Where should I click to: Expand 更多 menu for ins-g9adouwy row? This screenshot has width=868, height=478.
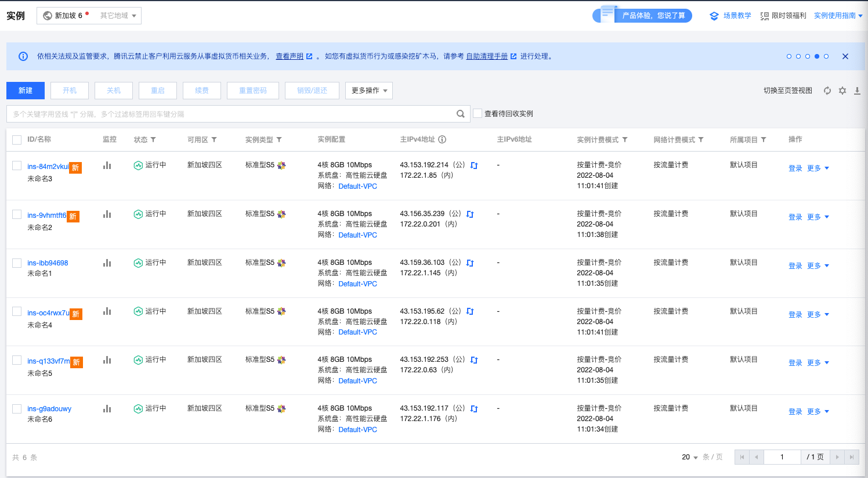pyautogui.click(x=818, y=412)
